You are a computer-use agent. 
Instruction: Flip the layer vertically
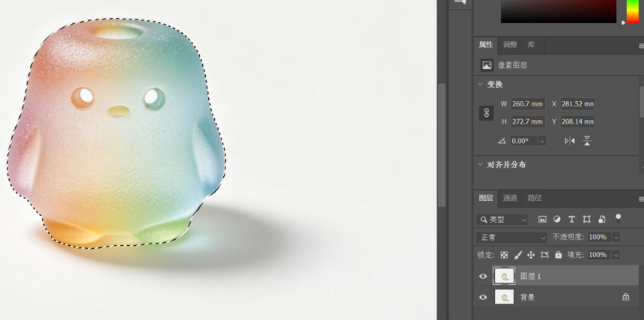587,141
